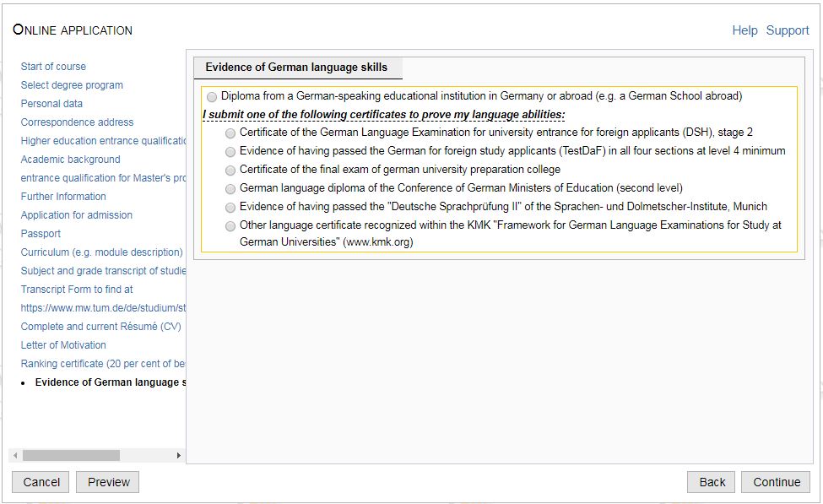
Task: Click the sidebar scrollbar left arrow
Action: click(15, 456)
